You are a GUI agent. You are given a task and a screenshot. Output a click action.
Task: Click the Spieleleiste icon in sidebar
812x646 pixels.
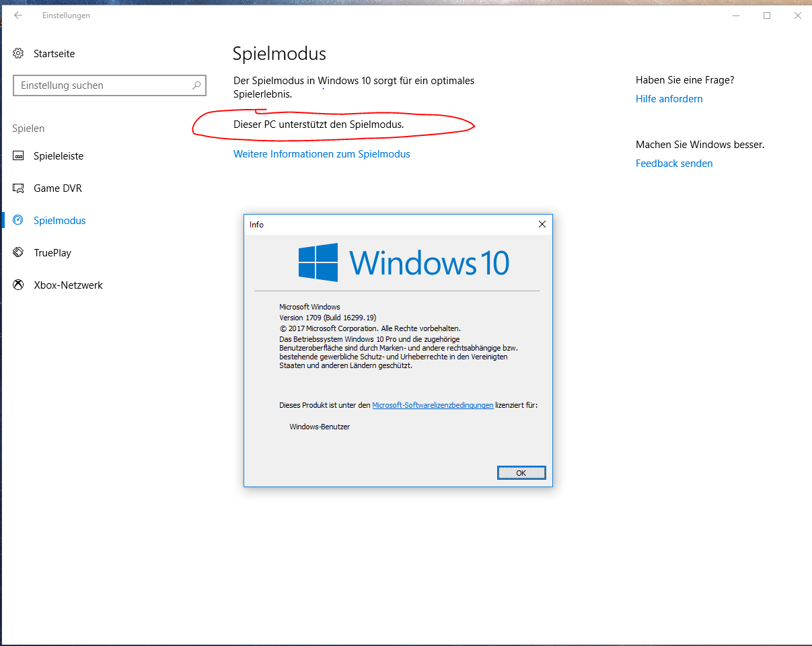19,156
